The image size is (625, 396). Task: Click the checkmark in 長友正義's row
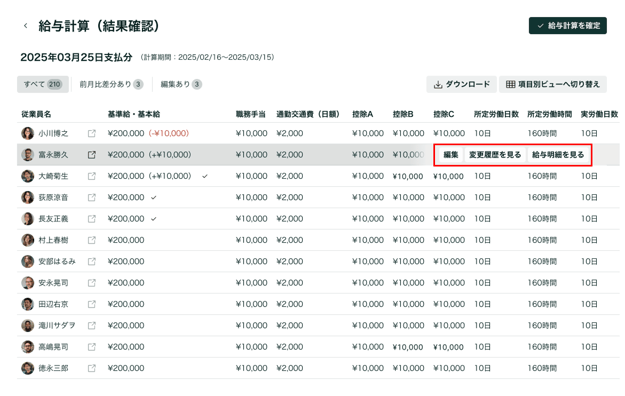pyautogui.click(x=154, y=219)
